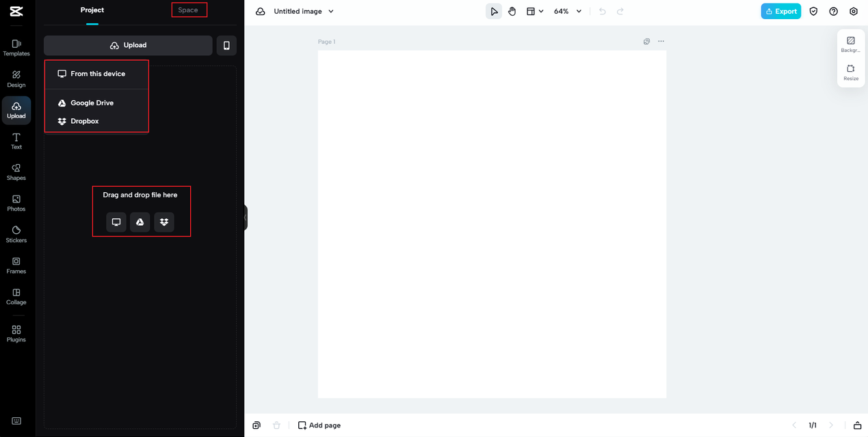
Task: Undo the last action
Action: 602,12
